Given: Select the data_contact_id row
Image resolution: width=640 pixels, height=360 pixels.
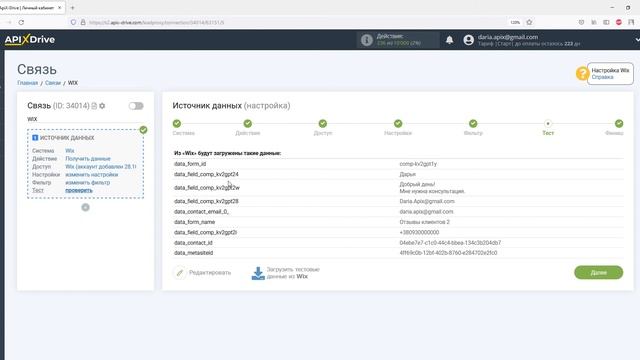Looking at the screenshot, I should click(x=398, y=243).
